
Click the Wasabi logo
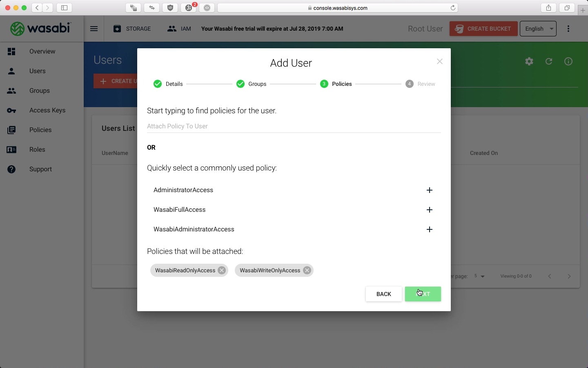[x=41, y=29]
